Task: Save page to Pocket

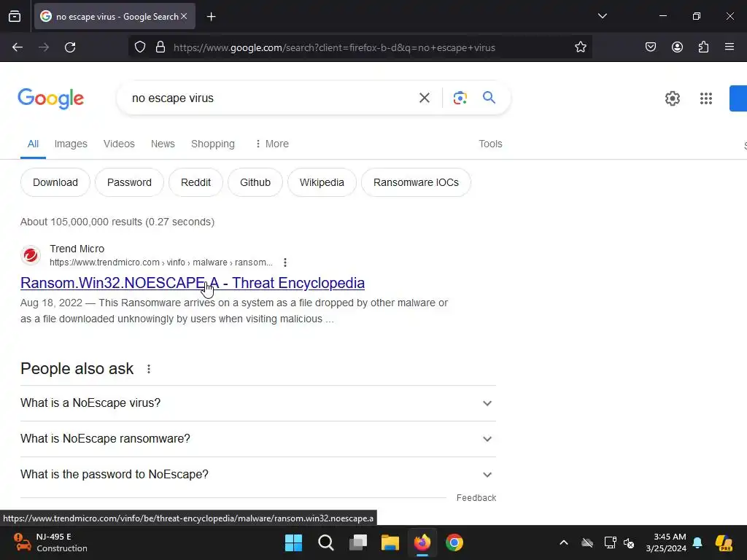Action: point(651,47)
